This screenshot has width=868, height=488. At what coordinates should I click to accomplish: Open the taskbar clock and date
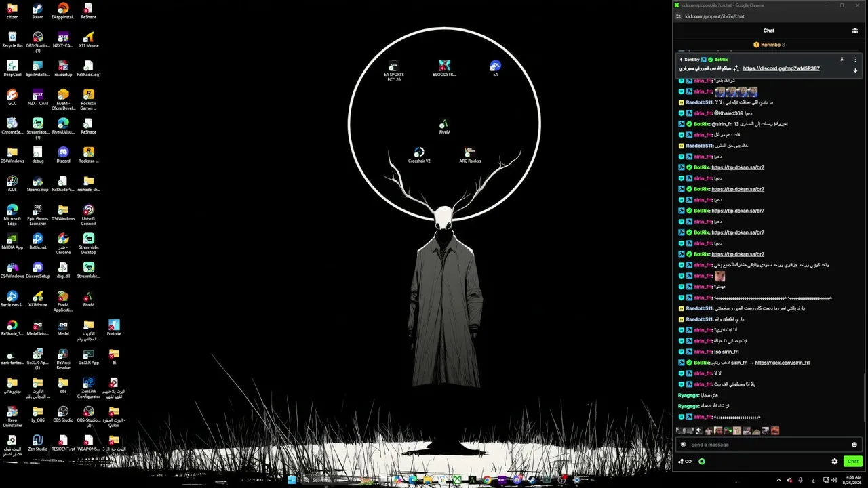coord(852,480)
